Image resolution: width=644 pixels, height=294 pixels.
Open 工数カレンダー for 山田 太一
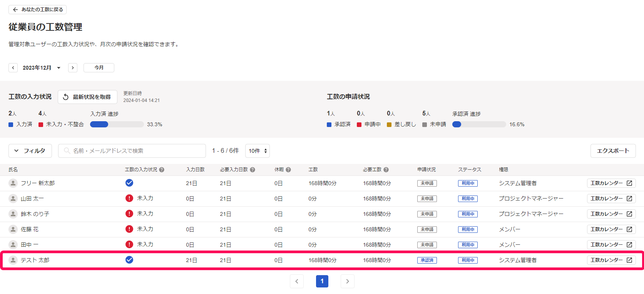[x=611, y=199]
